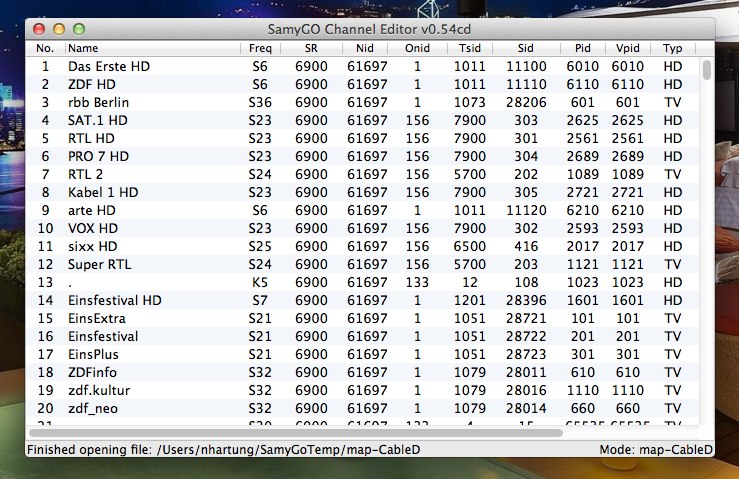Select the EinsExtra channel
Viewport: 739px width, 479px height.
point(97,318)
